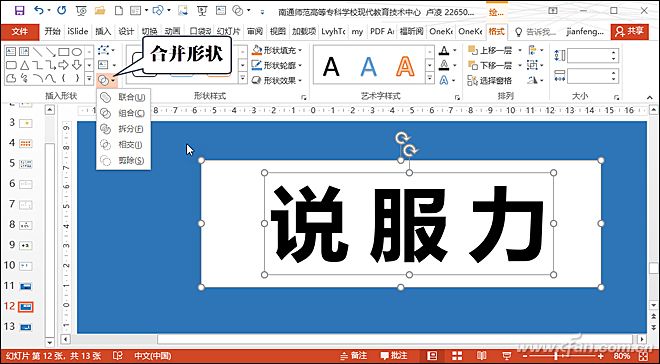Toggle the Notes pane (备注)
660x364 pixels.
point(354,356)
